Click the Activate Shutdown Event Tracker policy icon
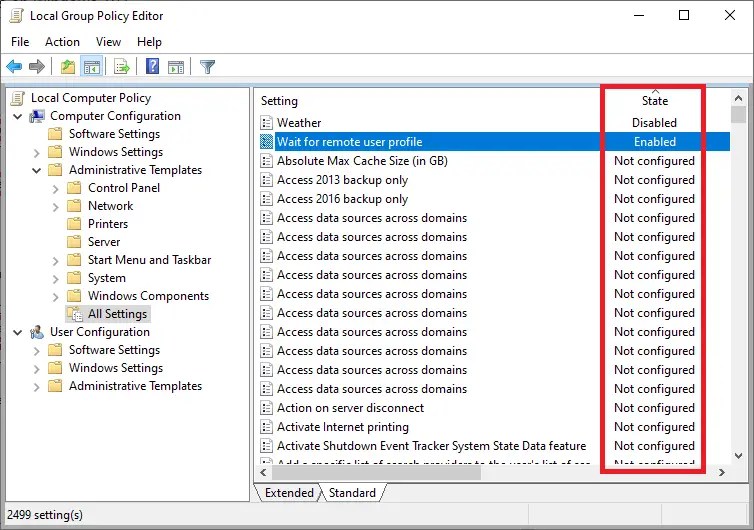This screenshot has width=754, height=530. pyautogui.click(x=266, y=446)
